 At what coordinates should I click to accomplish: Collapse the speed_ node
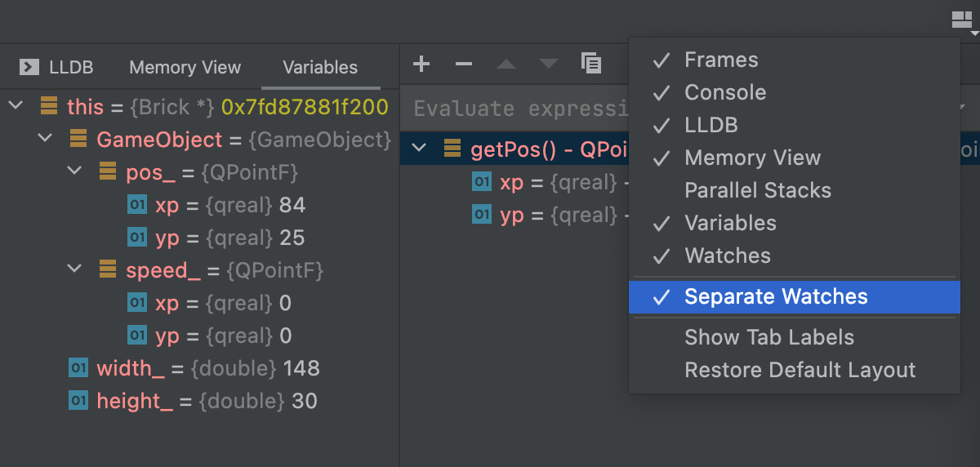(74, 269)
